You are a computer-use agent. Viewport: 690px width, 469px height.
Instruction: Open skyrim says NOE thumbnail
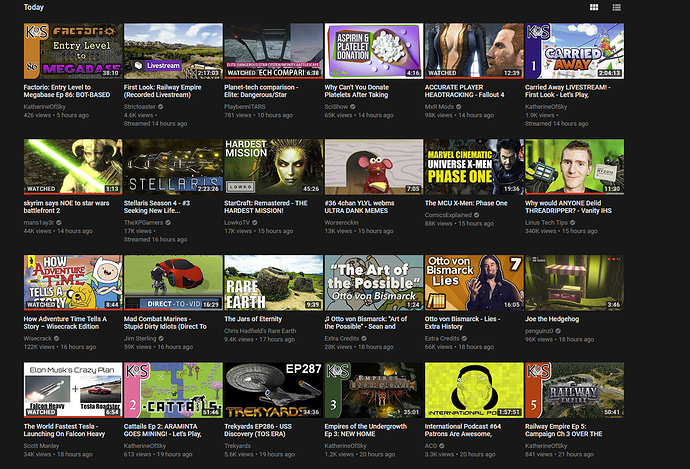tap(73, 167)
